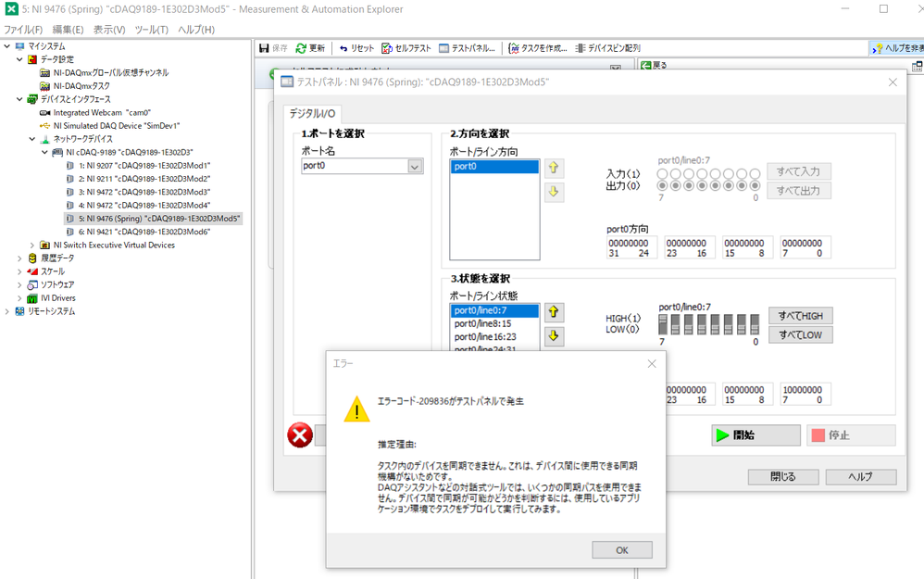Select 6: NI 9421 module
924x579 pixels.
click(x=144, y=232)
